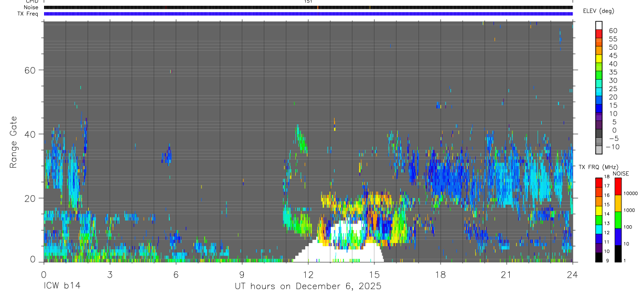The image size is (644, 297).
Task: Click the x-axis tick label '9'
Action: pyautogui.click(x=242, y=274)
